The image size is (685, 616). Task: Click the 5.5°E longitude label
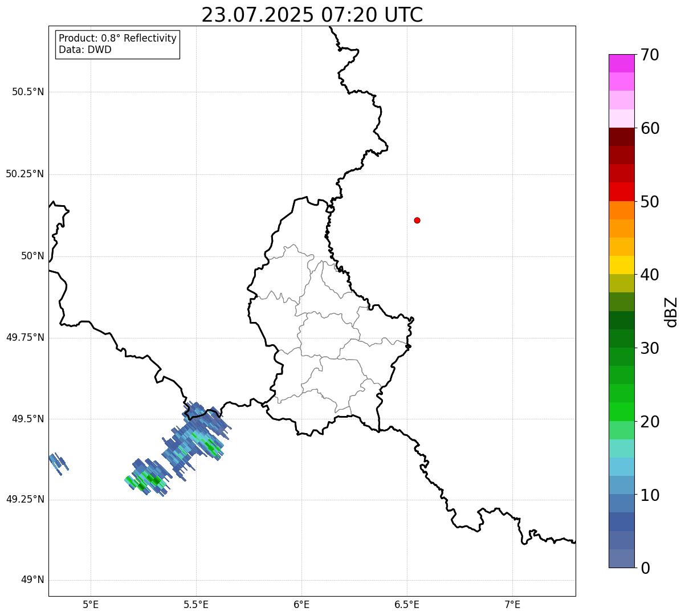[196, 604]
